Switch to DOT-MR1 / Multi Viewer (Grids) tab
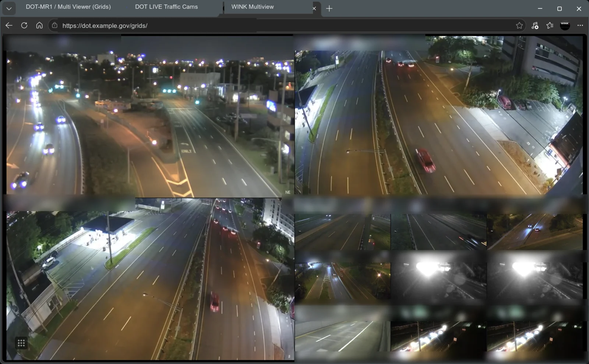The image size is (589, 364). (x=68, y=7)
